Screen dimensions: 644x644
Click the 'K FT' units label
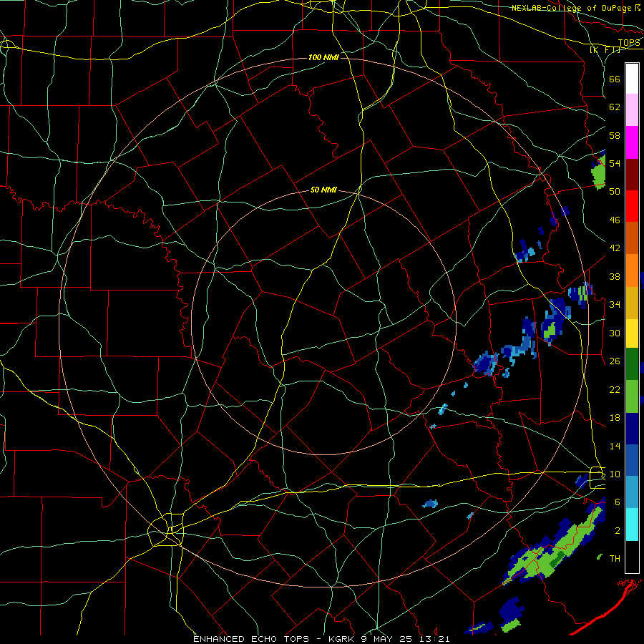click(x=605, y=49)
